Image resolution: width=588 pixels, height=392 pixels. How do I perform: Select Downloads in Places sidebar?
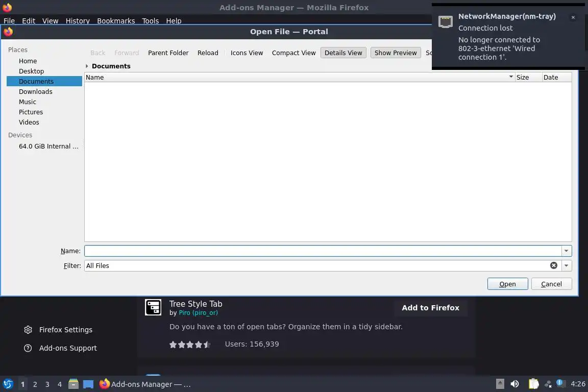pyautogui.click(x=44, y=91)
